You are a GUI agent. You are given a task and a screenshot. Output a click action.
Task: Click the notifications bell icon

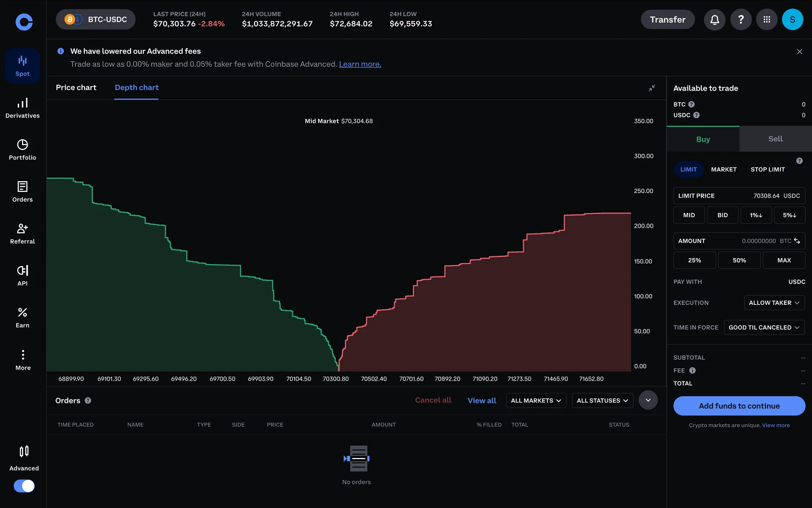[714, 19]
